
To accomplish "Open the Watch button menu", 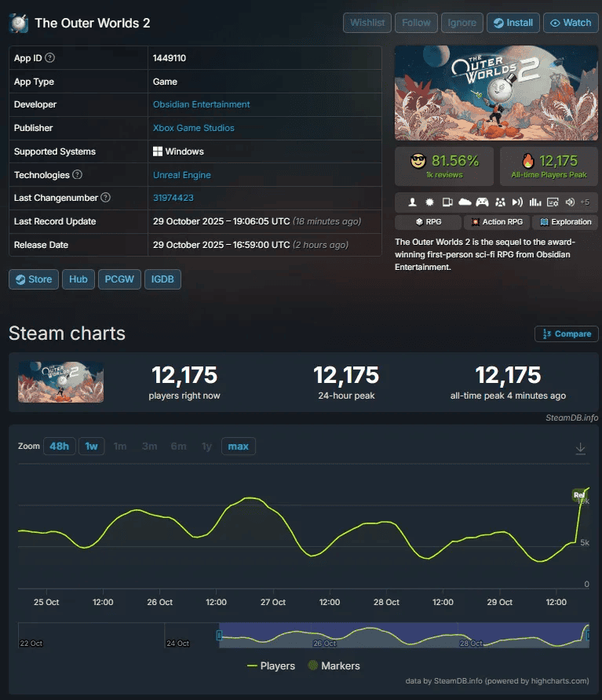I will [571, 23].
